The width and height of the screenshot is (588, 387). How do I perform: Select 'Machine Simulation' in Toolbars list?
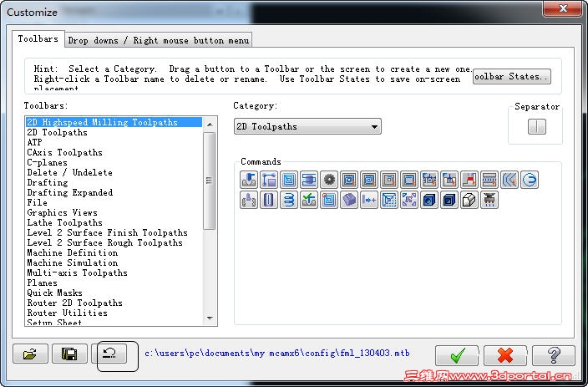click(114, 262)
